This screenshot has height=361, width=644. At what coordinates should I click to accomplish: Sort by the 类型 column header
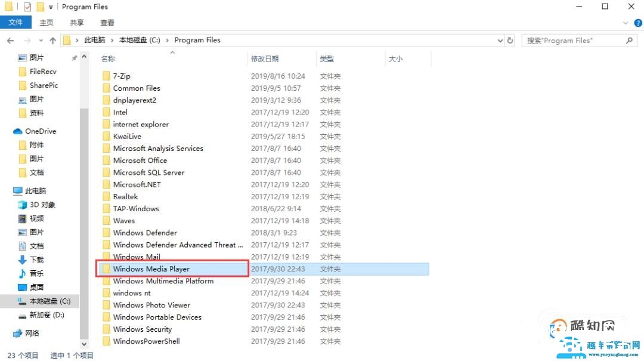click(x=327, y=59)
